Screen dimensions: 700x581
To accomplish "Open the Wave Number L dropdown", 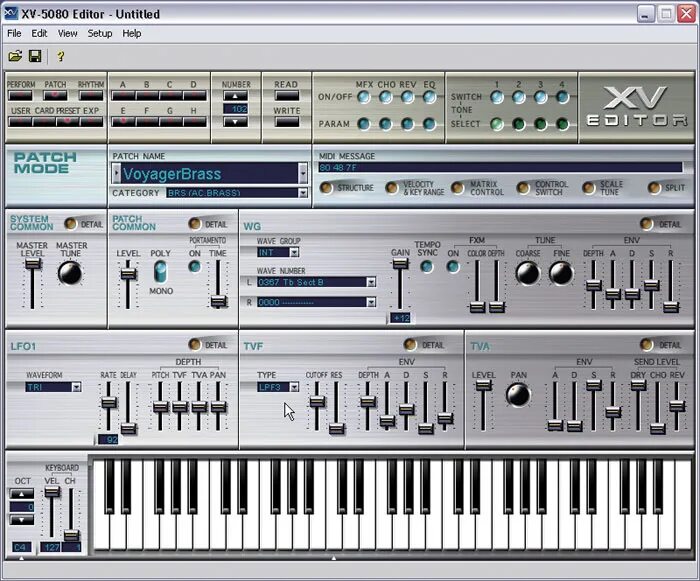I will [371, 282].
